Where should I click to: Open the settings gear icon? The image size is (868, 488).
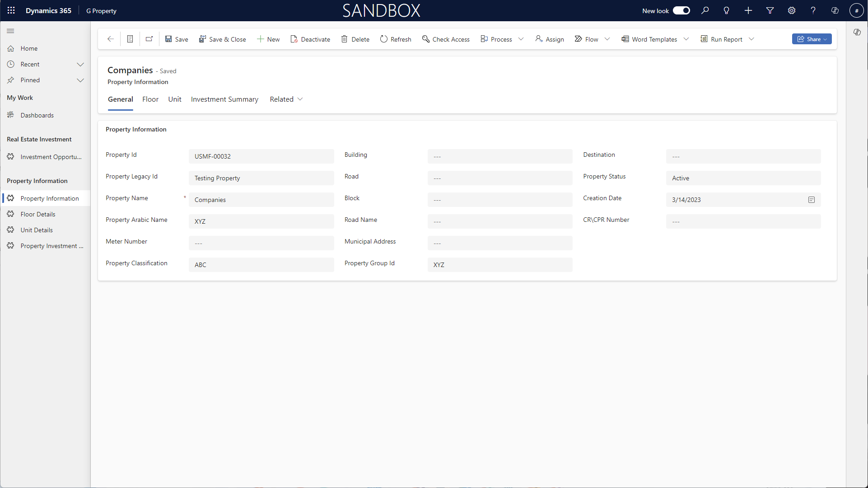pos(792,10)
